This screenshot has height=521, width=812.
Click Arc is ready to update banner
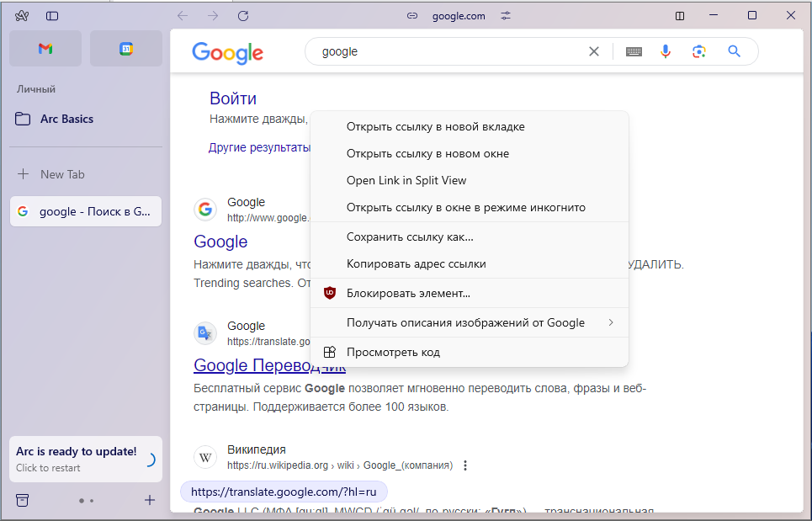[86, 459]
